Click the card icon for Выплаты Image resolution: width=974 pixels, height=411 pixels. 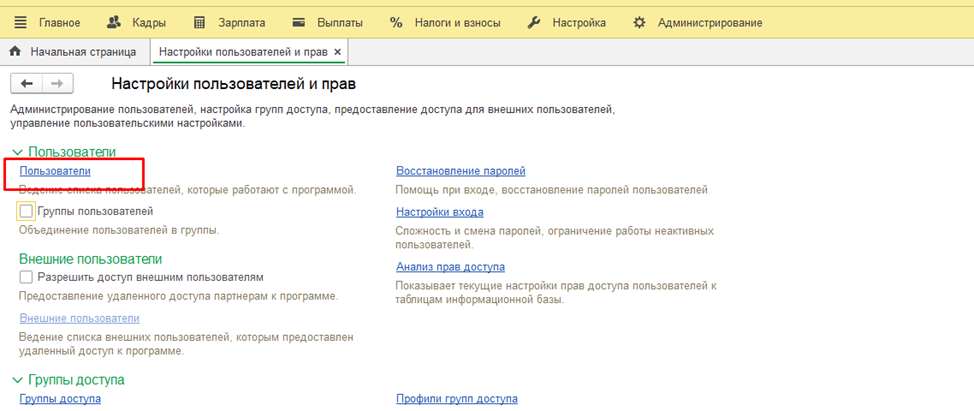click(x=299, y=22)
